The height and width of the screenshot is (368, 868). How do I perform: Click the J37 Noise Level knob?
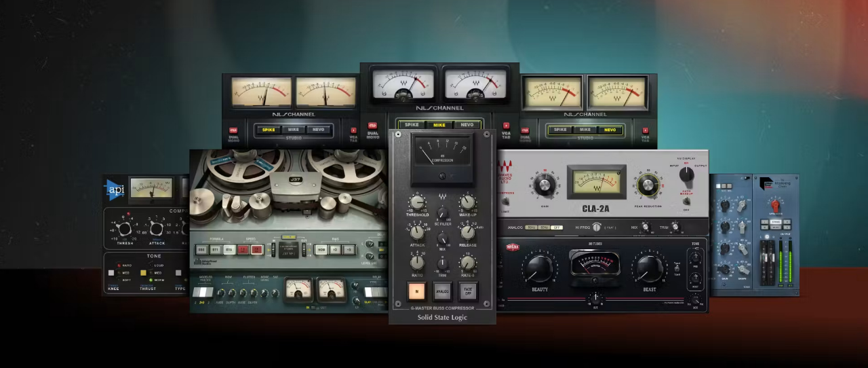pyautogui.click(x=264, y=293)
